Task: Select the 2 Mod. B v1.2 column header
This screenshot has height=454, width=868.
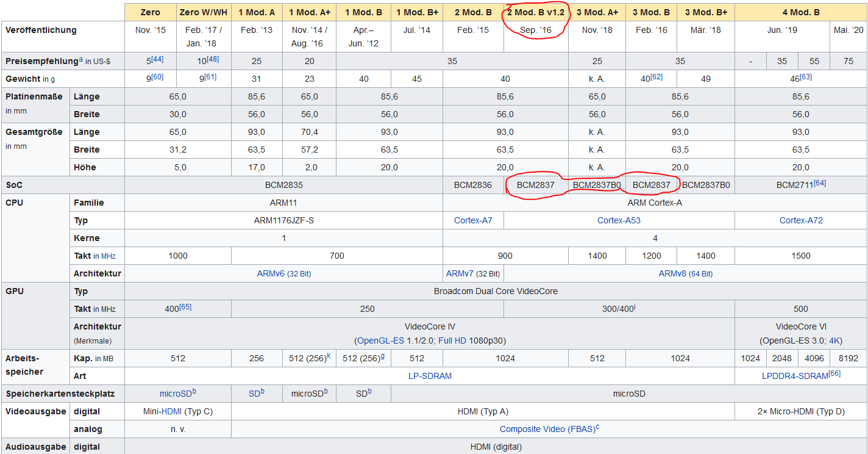Action: click(x=536, y=12)
